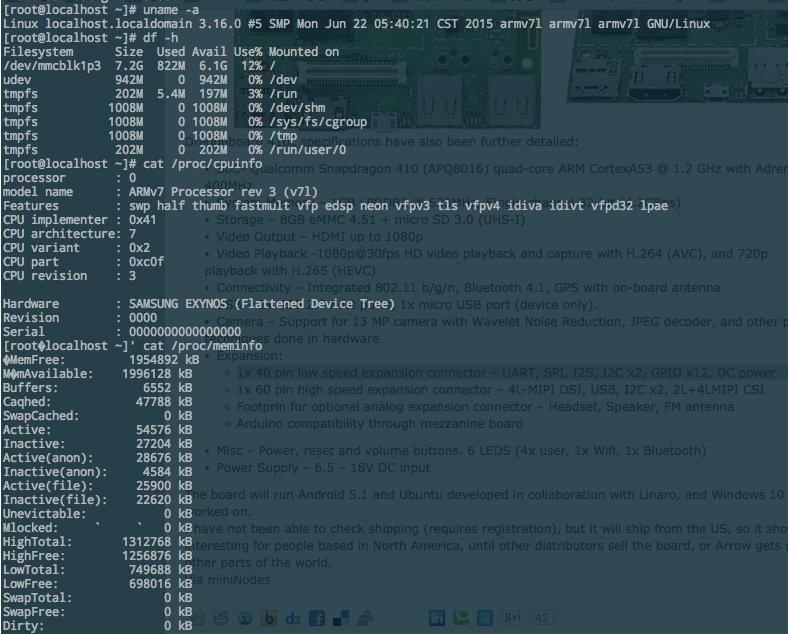Image resolution: width=789 pixels, height=634 pixels.
Task: Click the miniNodes source link in the article
Action: pos(239,580)
